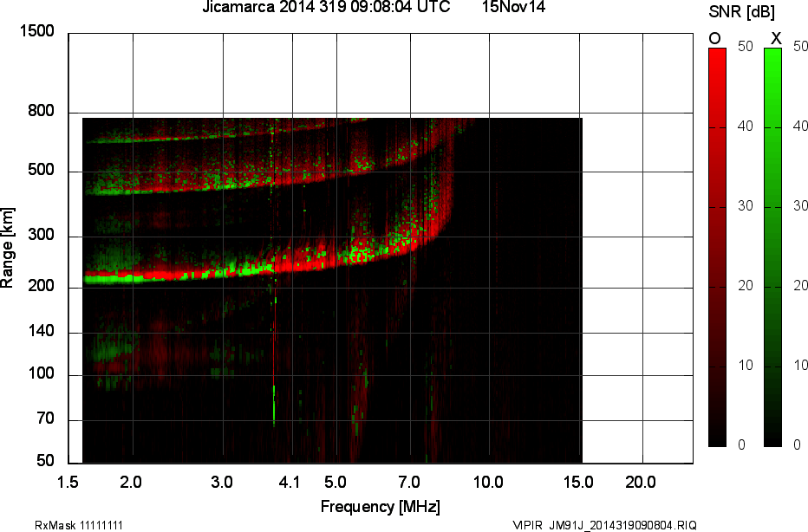The image size is (808, 532).
Task: Click the '800' range axis label
Action: coord(41,111)
